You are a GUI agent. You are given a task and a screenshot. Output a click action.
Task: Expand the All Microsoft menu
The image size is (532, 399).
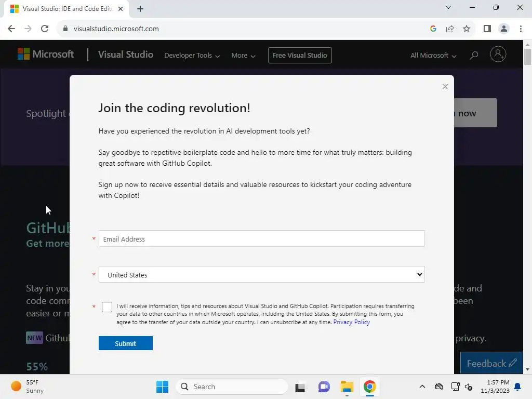tap(433, 55)
